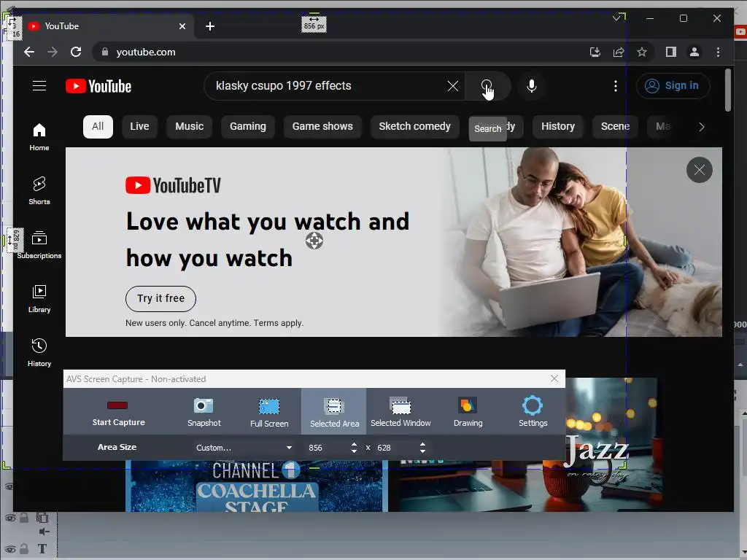Image resolution: width=747 pixels, height=560 pixels.
Task: Decrease the area height value 628
Action: (422, 451)
